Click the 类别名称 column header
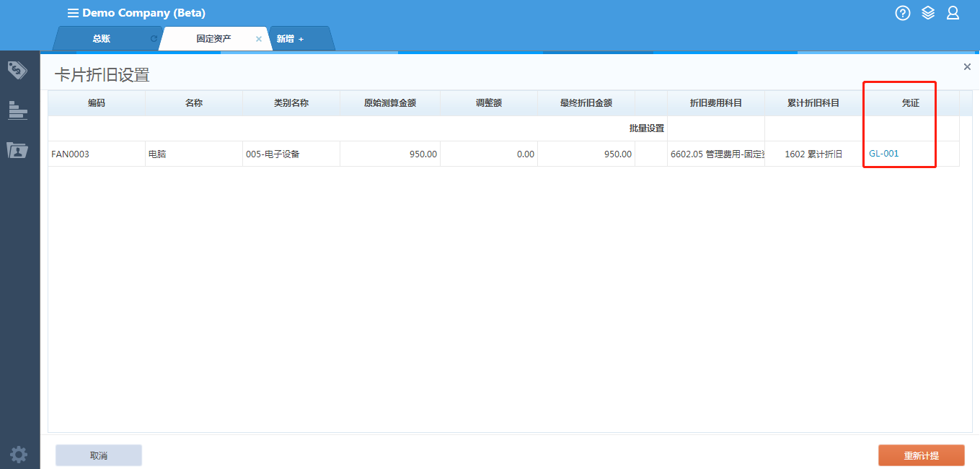The image size is (980, 469). click(291, 103)
